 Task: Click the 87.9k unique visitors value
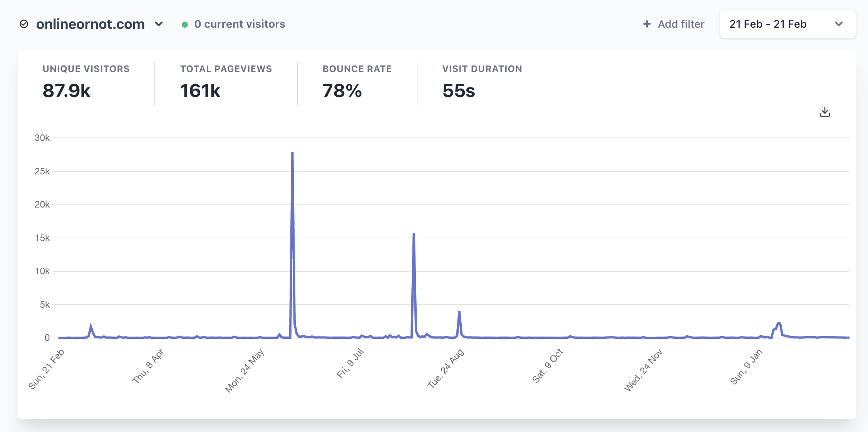tap(66, 91)
